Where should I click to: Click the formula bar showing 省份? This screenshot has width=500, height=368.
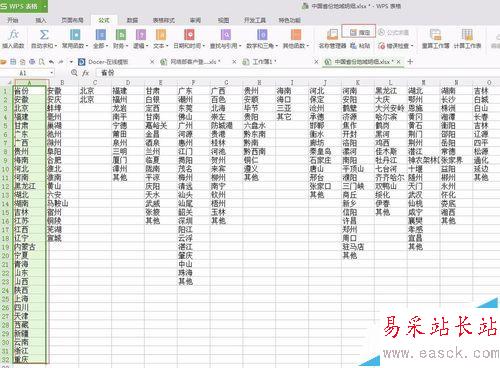click(297, 72)
